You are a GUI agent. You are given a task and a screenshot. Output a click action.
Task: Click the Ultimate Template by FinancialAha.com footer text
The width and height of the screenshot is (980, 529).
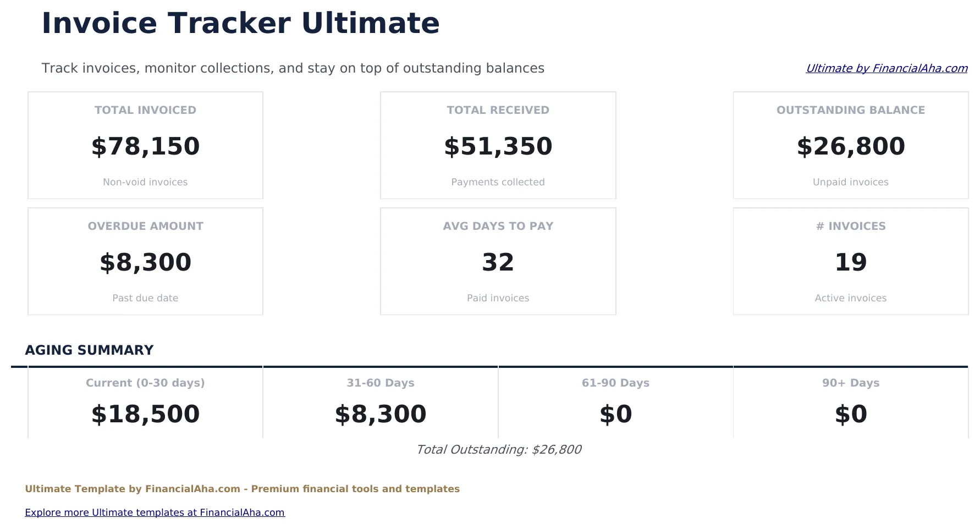point(242,488)
